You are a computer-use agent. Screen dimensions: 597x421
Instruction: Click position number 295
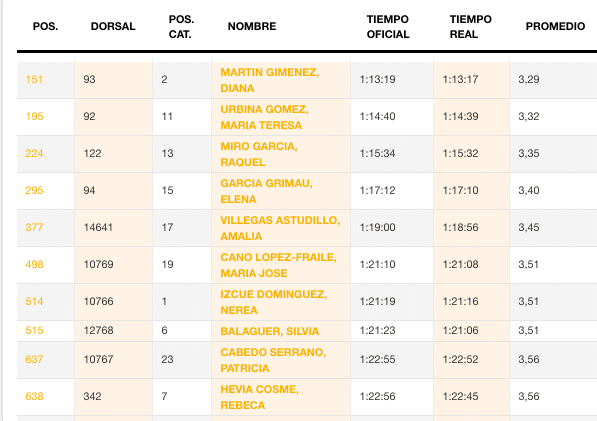tap(34, 190)
